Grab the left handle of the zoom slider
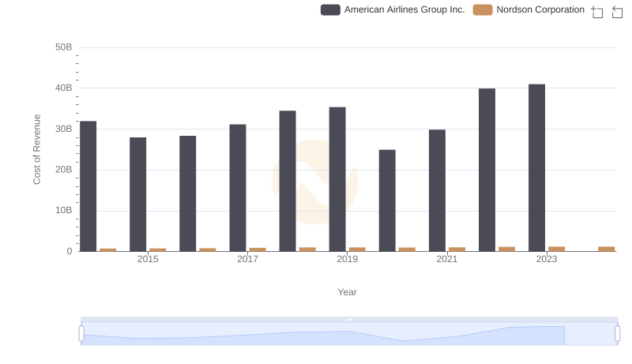 pyautogui.click(x=81, y=333)
